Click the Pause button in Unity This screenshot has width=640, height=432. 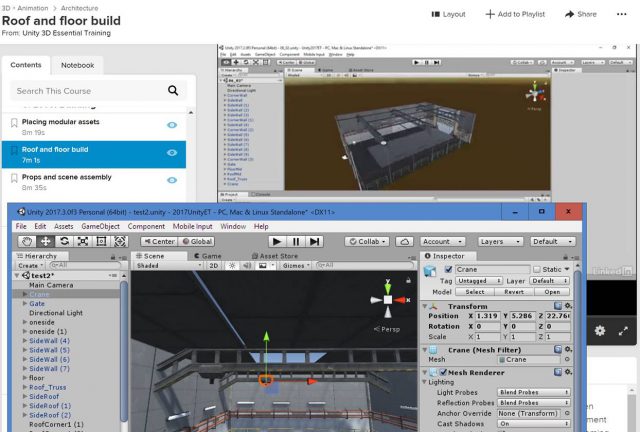[296, 242]
